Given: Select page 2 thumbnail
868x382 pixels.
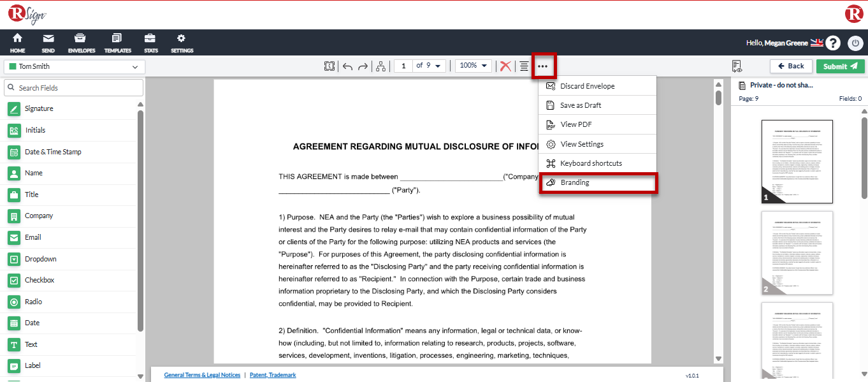Looking at the screenshot, I should [797, 253].
